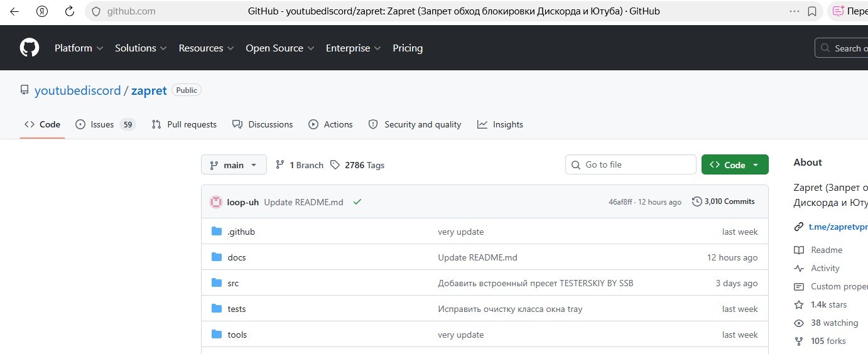Screen dimensions: 868x354
Task: Open the Readme sidebar link
Action: 827,250
